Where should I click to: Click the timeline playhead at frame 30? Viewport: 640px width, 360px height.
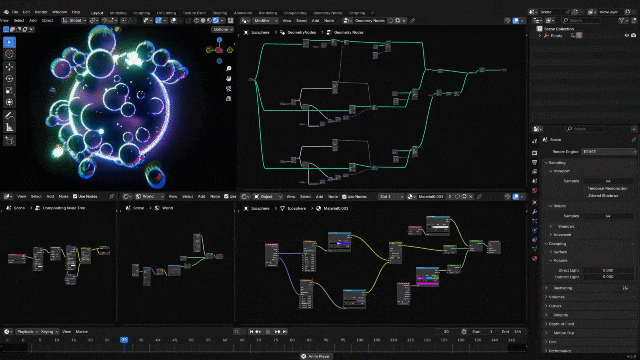pos(124,340)
